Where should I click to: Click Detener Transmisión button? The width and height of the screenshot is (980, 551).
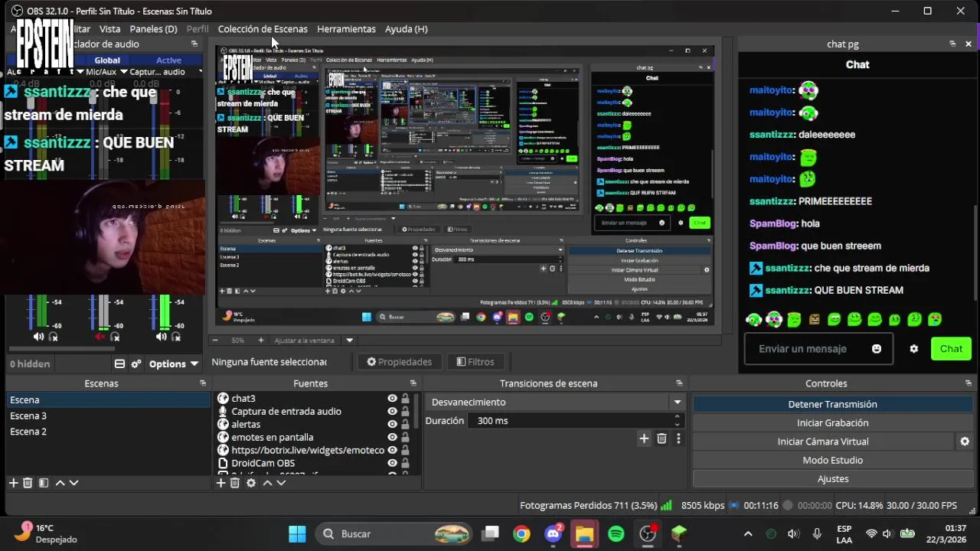pyautogui.click(x=832, y=404)
